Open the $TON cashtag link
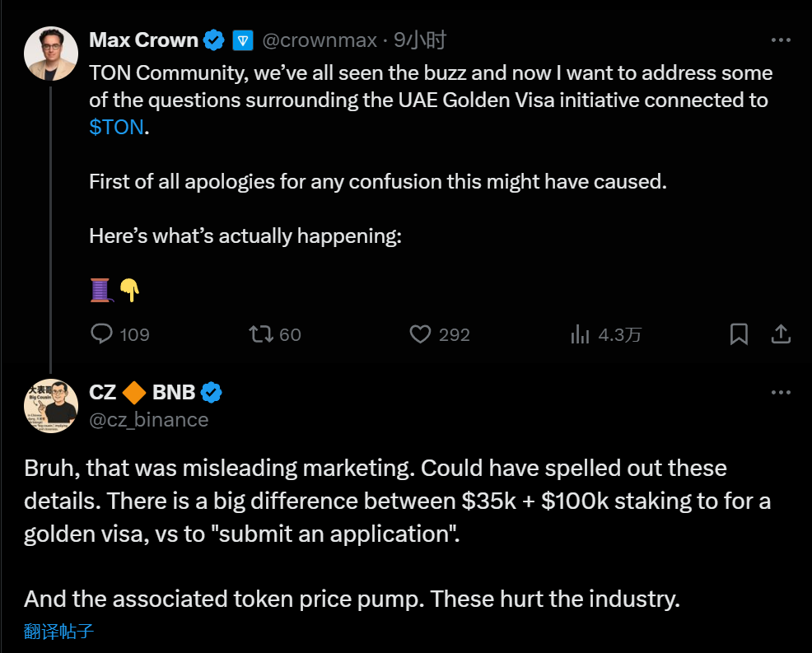The height and width of the screenshot is (653, 812). (x=116, y=128)
